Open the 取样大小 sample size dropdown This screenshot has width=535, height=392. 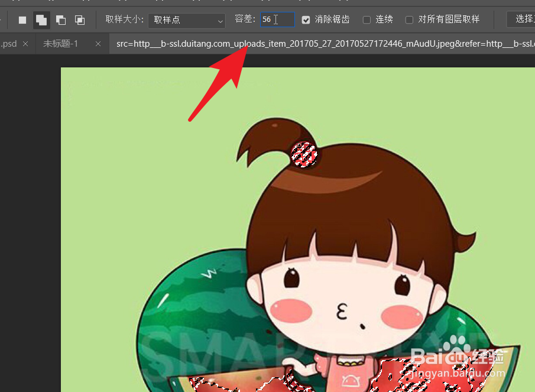(x=187, y=21)
